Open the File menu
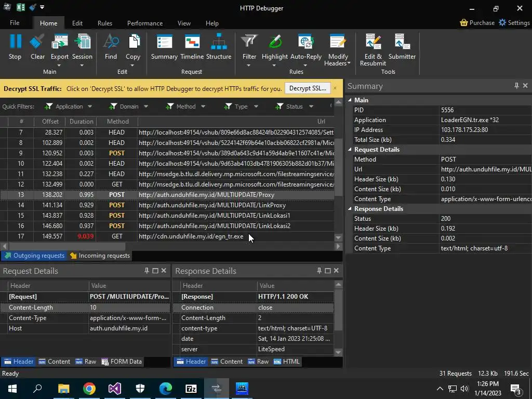 15,23
